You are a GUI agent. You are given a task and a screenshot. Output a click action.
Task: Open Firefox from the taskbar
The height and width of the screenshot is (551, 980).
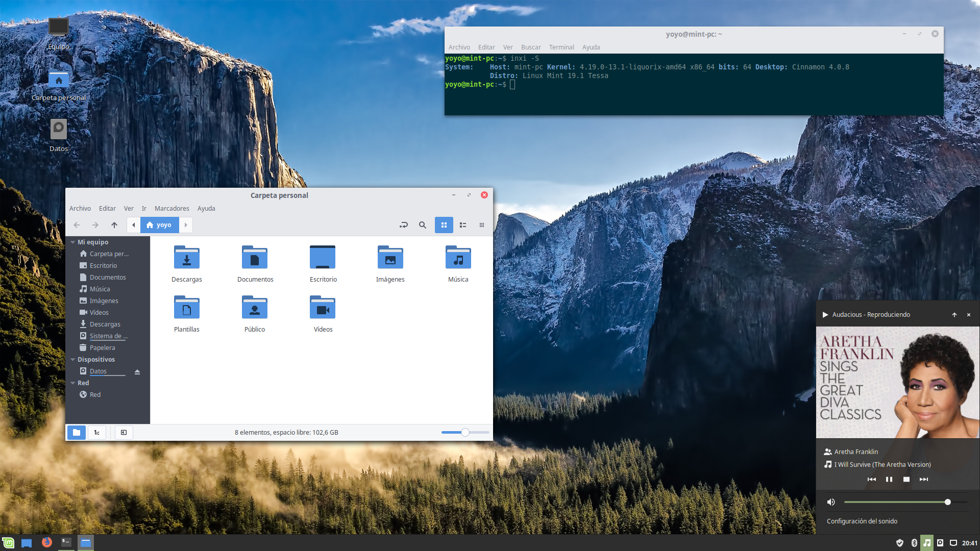coord(46,542)
